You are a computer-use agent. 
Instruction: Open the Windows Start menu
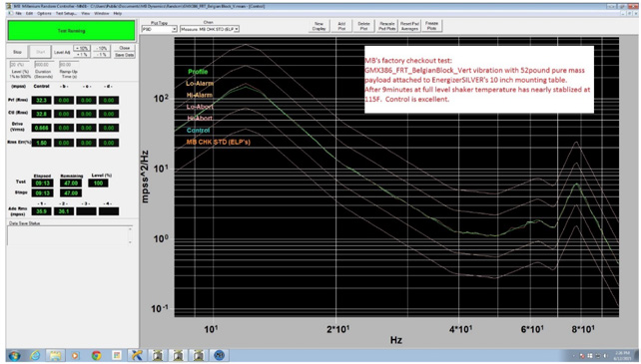point(14,355)
